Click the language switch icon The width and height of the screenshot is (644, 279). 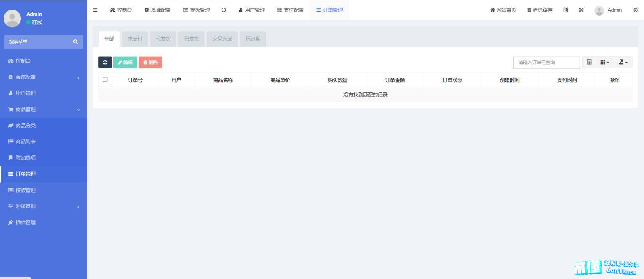(x=566, y=10)
